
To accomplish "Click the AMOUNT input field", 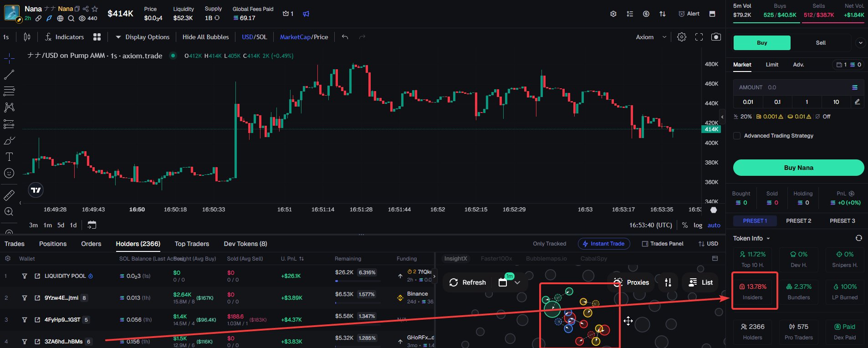I will [x=798, y=87].
